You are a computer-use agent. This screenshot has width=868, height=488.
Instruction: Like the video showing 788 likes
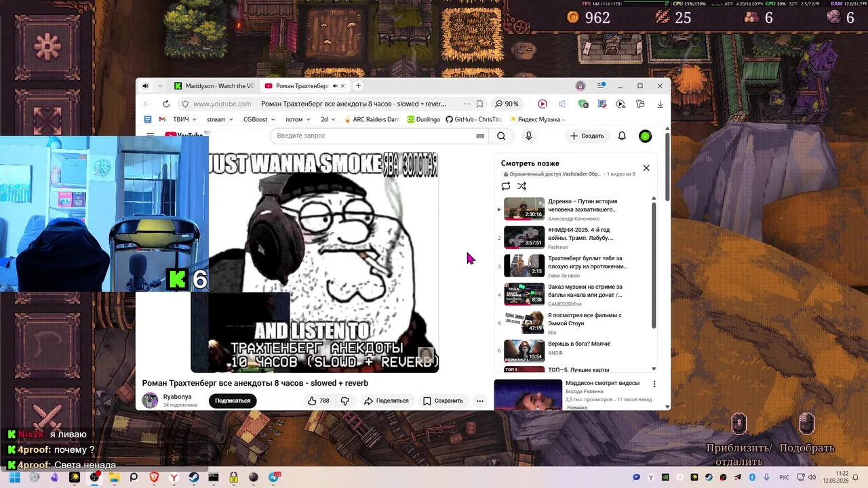pos(318,401)
